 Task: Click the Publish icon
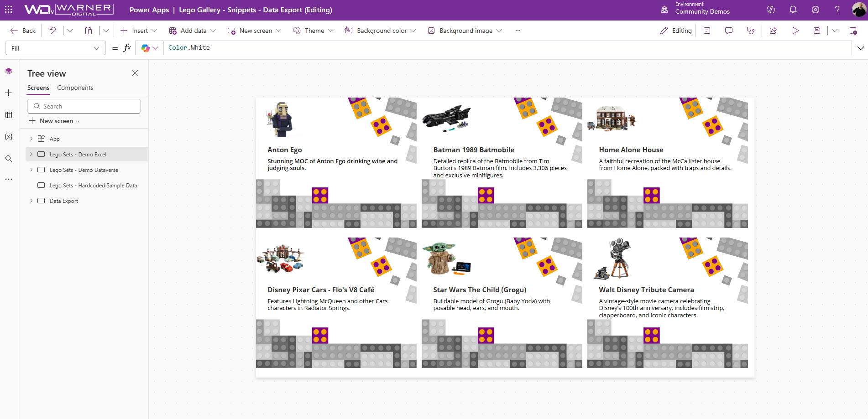click(853, 31)
